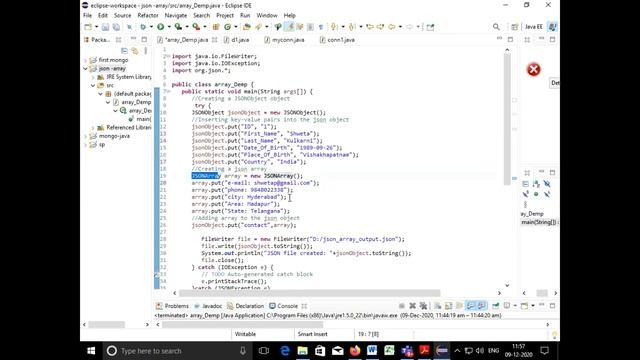Click Remove Launch X icon in Console
This screenshot has height=360, width=640.
(412, 306)
